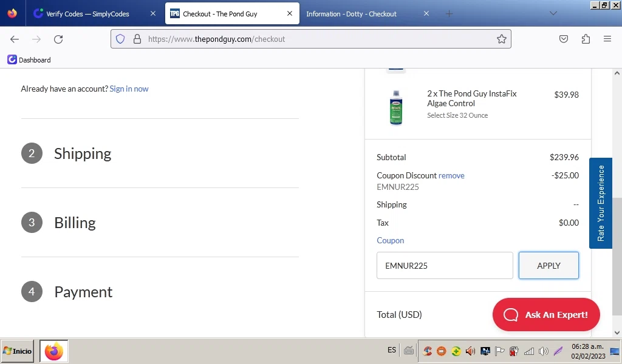
Task: Open the tracking protection shield icon
Action: (x=120, y=39)
